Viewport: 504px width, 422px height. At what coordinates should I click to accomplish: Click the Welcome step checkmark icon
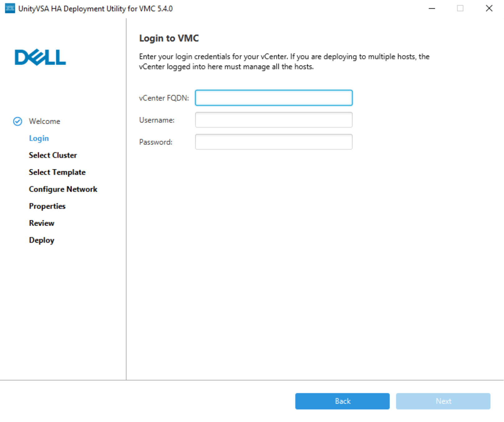(18, 121)
